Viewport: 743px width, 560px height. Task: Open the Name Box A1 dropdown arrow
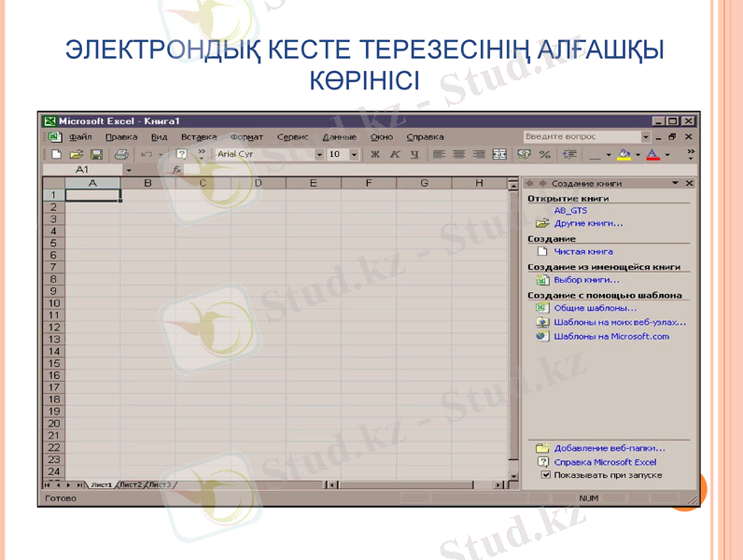tap(129, 170)
